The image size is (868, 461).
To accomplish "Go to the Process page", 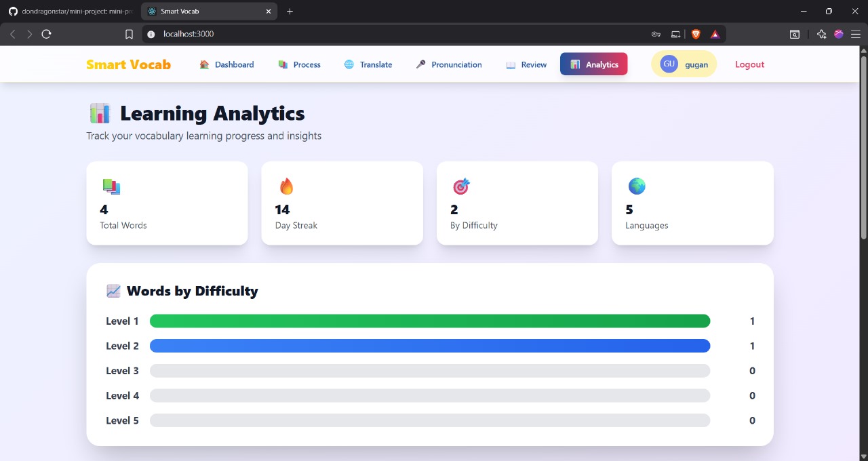I will pos(299,64).
